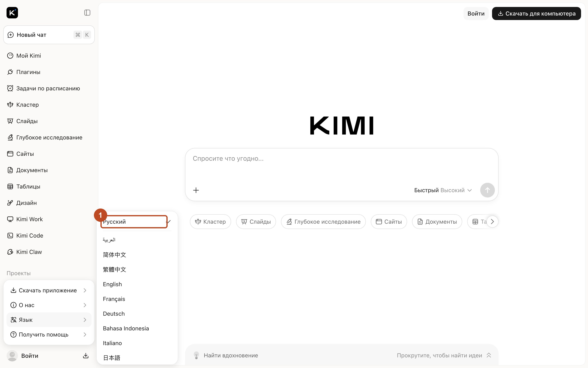Select 简体中文 language
This screenshot has height=368, width=588.
click(137, 255)
